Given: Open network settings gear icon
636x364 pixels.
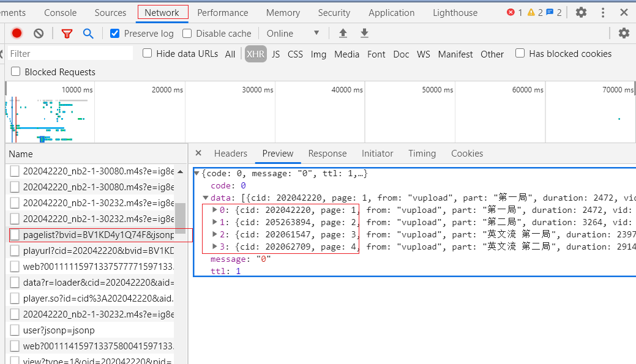Looking at the screenshot, I should [624, 34].
